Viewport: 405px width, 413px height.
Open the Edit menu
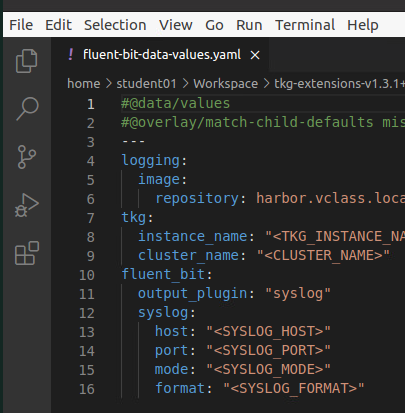pos(58,25)
